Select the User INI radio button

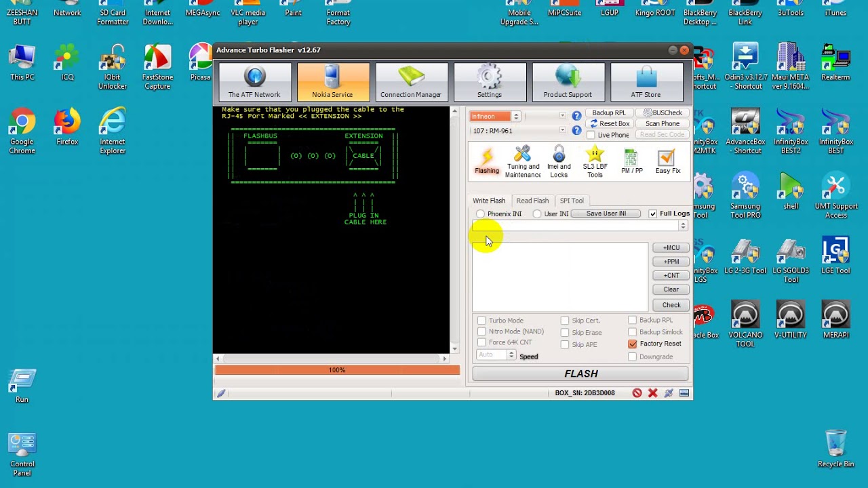point(537,214)
